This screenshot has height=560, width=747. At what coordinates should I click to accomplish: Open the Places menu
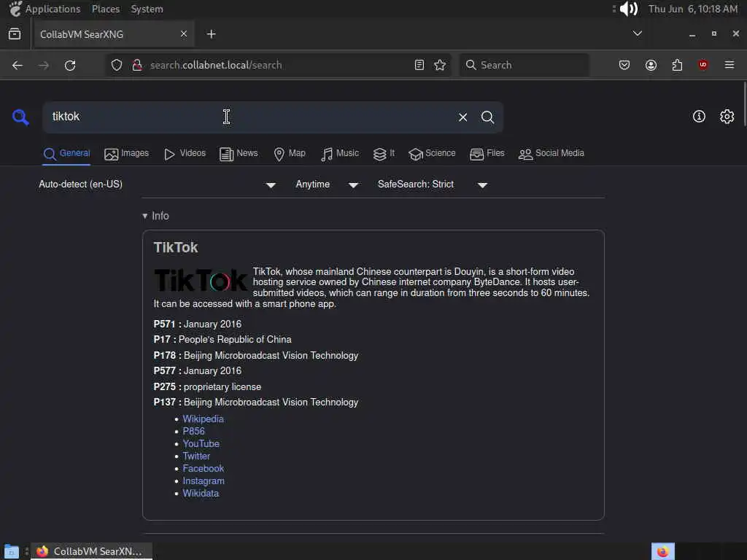(106, 9)
